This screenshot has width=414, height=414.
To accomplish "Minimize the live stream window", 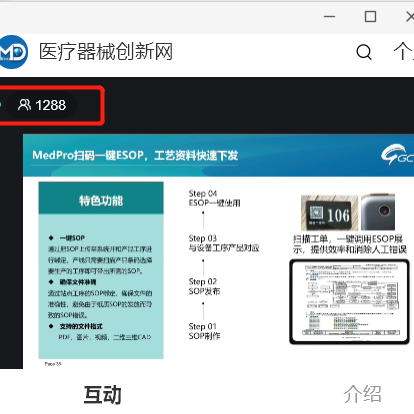I will pos(329,16).
